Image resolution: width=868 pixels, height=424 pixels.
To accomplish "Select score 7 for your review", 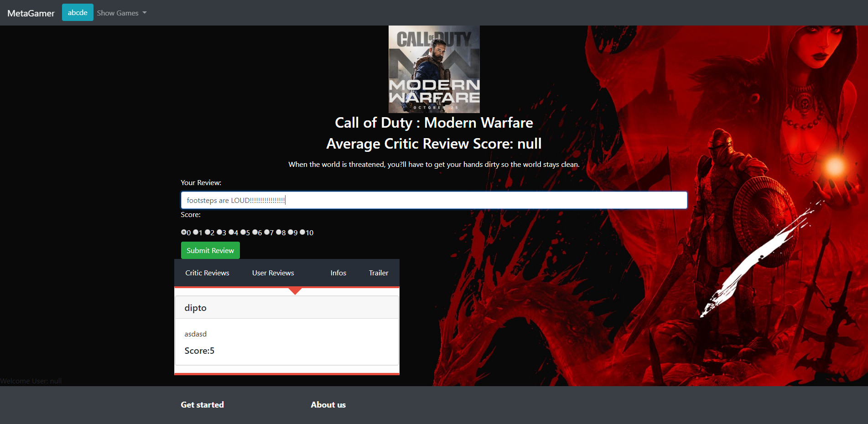I will [x=267, y=232].
